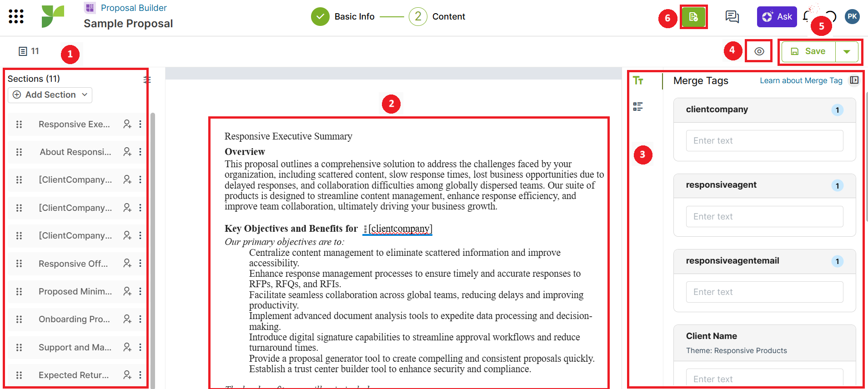Select the Expected Retur... section
The width and height of the screenshot is (868, 389).
(74, 375)
